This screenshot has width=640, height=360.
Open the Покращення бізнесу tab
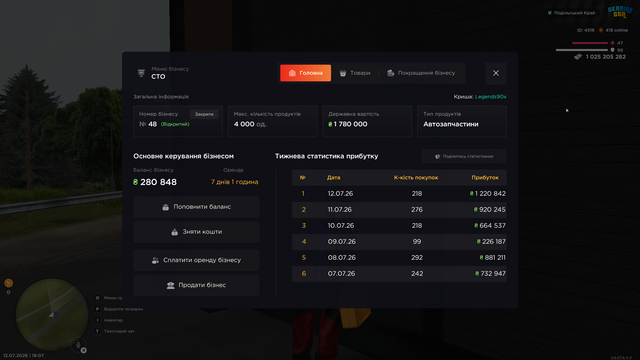pyautogui.click(x=421, y=73)
